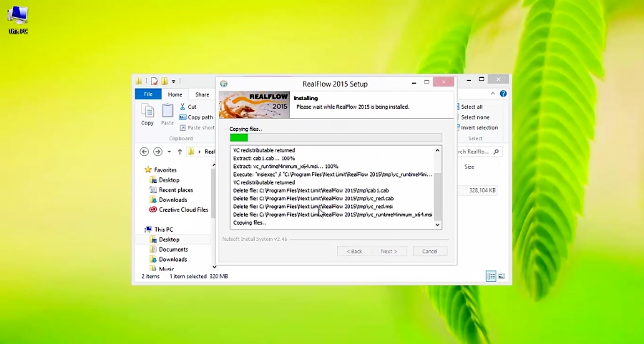Open Creative Cloud Files in navigation pane

pyautogui.click(x=179, y=210)
